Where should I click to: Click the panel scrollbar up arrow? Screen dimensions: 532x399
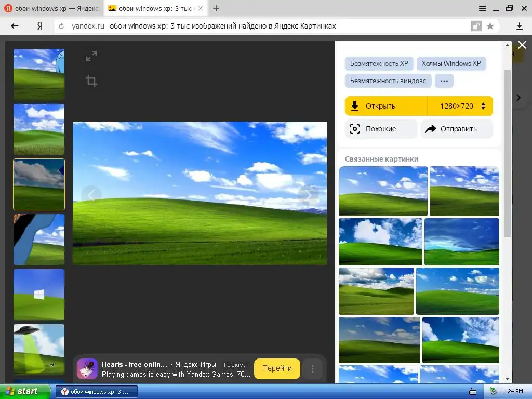(507, 45)
